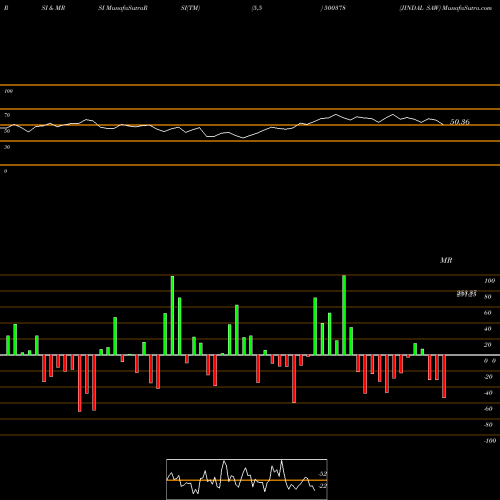Click the RSI value label 50.86
This screenshot has width=500, height=500.
point(460,122)
